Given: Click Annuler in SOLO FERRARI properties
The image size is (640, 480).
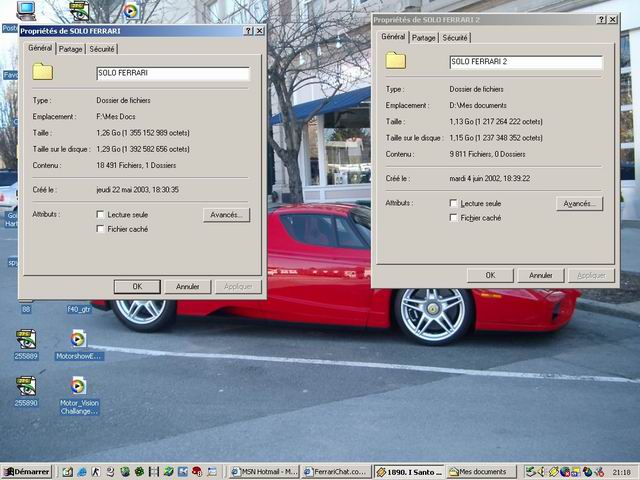Looking at the screenshot, I should point(187,287).
